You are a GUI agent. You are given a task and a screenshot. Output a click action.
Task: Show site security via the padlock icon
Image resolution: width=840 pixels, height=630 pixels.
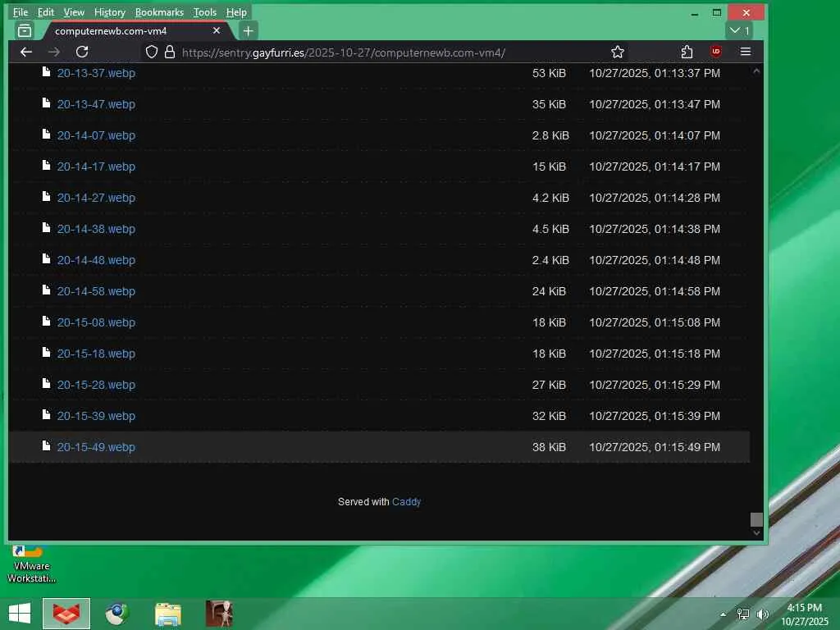[170, 52]
